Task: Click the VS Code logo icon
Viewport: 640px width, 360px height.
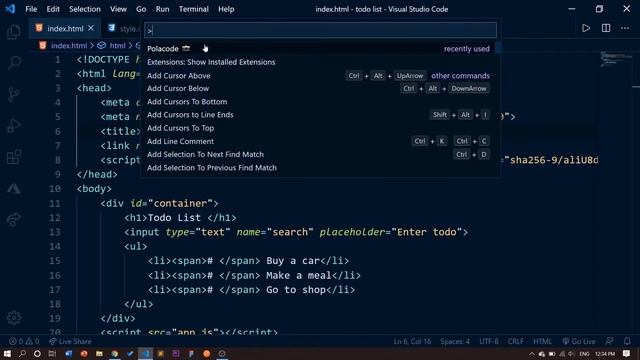Action: (x=10, y=9)
